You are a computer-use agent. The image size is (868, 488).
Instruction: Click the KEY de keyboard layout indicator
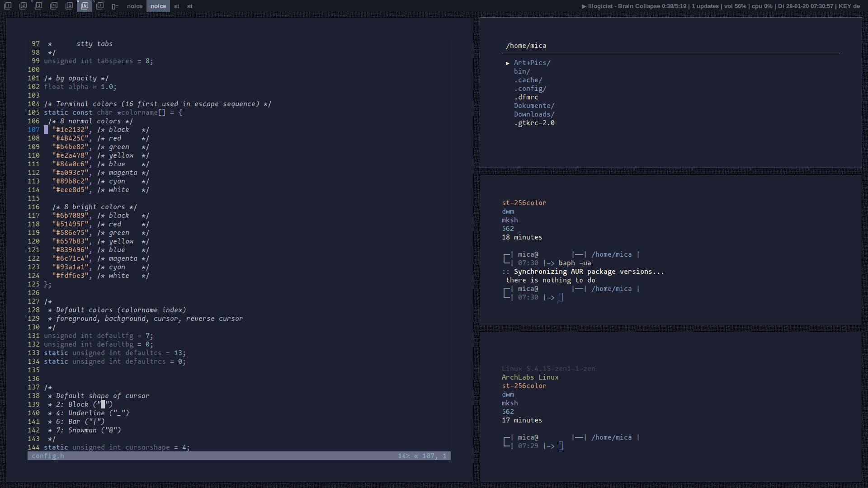click(849, 6)
